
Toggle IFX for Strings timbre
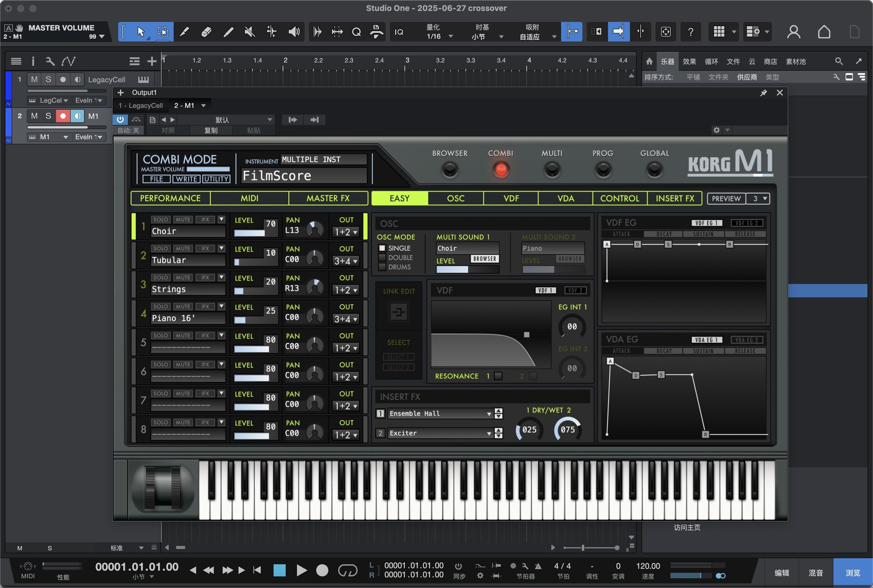[205, 278]
